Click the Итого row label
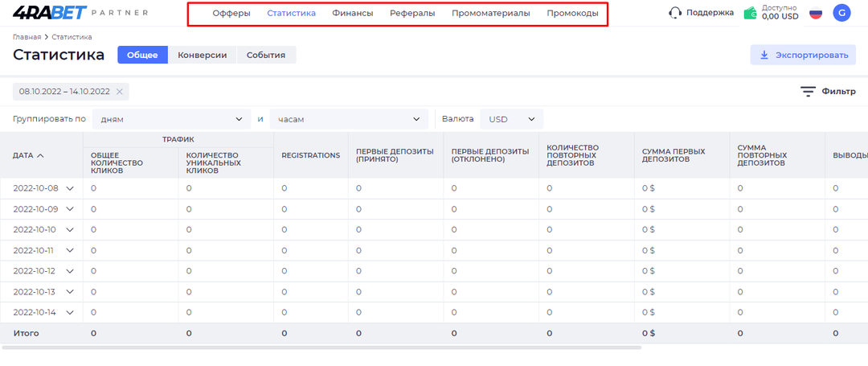This screenshot has width=868, height=366. pyautogui.click(x=26, y=333)
